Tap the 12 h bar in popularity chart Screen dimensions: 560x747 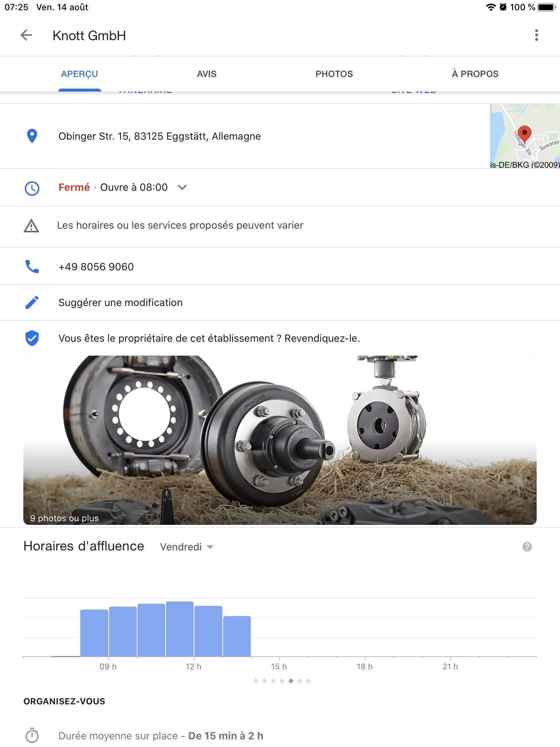click(179, 629)
